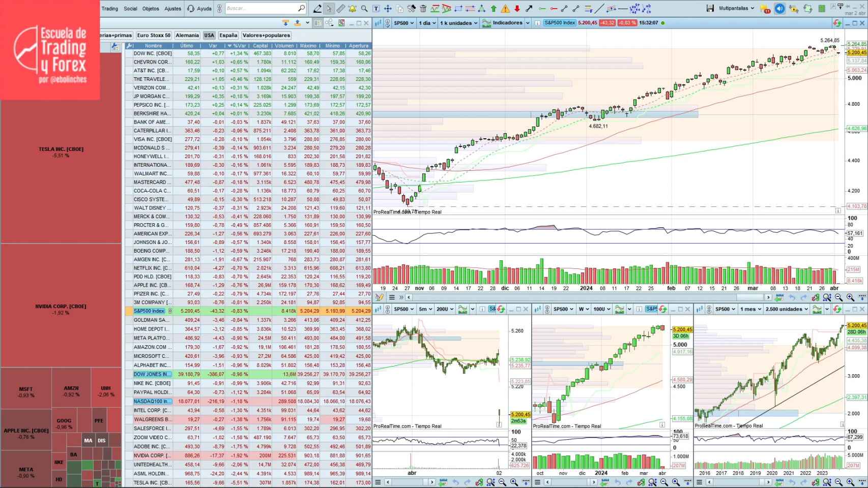The width and height of the screenshot is (868, 488).
Task: Open the 1 día timeframe dropdown
Action: click(x=427, y=22)
